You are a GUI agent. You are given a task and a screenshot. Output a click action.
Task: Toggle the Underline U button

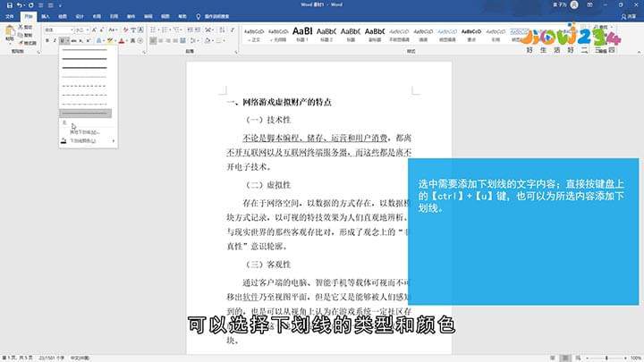(62, 40)
